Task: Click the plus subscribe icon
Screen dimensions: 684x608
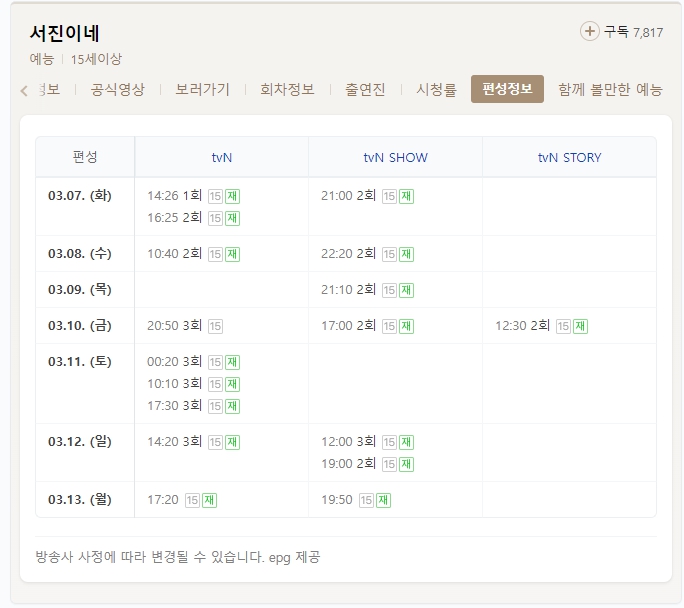Action: [x=589, y=31]
